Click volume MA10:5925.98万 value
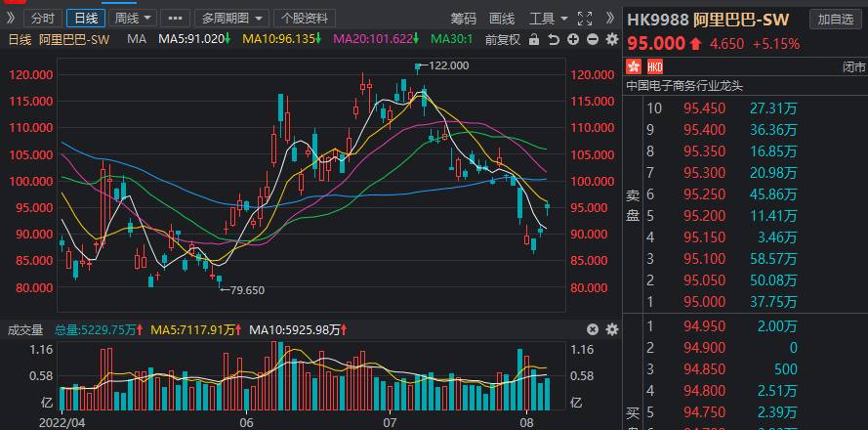The image size is (868, 430). [300, 330]
